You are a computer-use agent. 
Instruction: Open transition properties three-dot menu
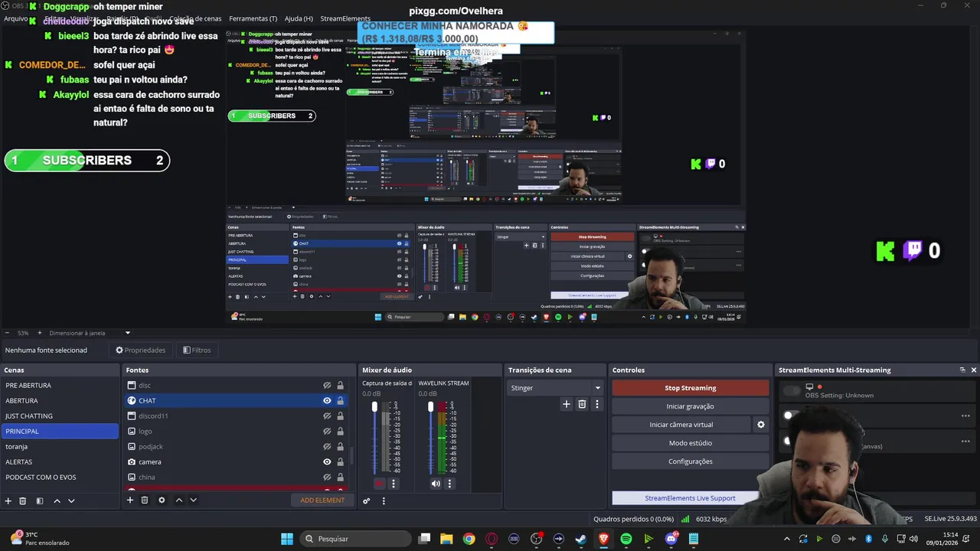(x=597, y=404)
